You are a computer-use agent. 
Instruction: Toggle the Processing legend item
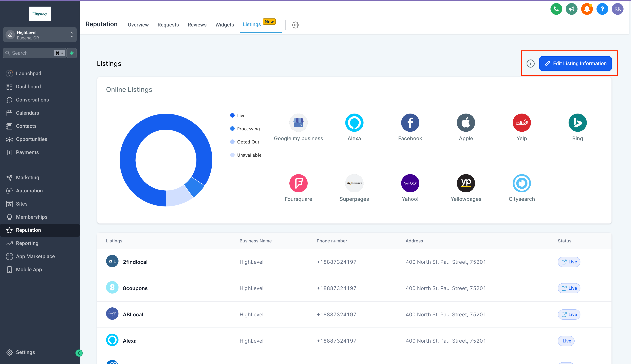click(245, 129)
